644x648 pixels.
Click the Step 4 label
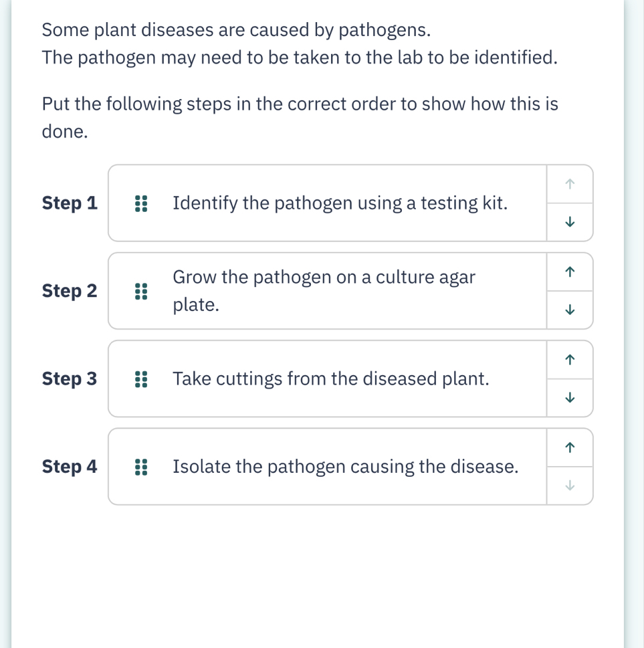(69, 467)
